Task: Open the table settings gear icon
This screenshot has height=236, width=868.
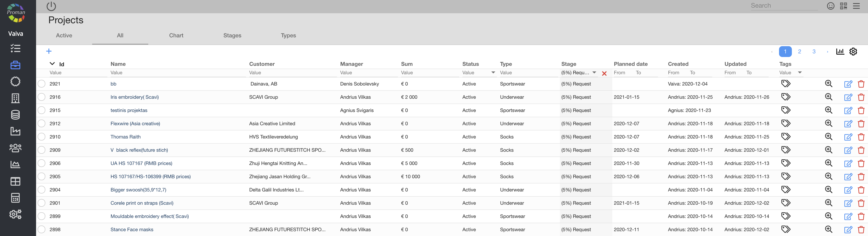Action: point(853,52)
